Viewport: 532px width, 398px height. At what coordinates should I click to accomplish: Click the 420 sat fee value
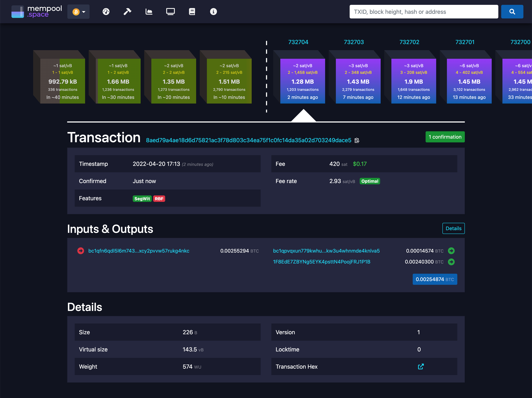(x=338, y=164)
